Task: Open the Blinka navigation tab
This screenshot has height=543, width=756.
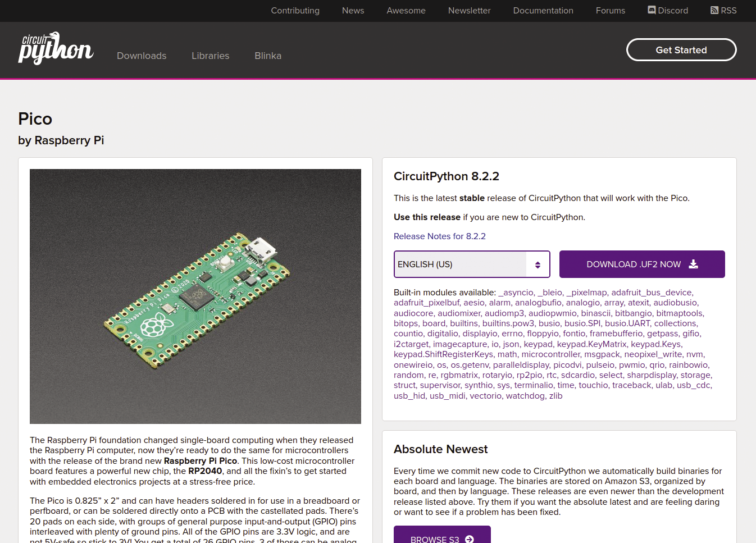Action: (x=268, y=56)
